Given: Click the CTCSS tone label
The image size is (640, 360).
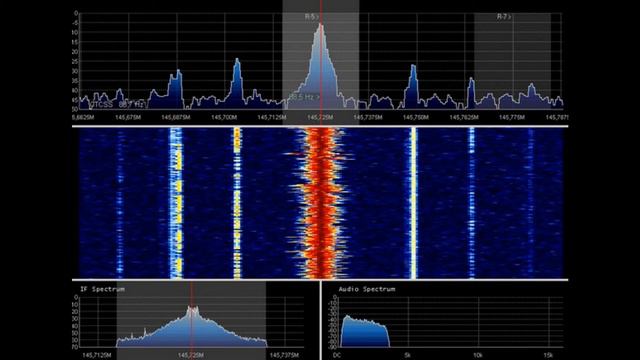Looking at the screenshot, I should 116,104.
